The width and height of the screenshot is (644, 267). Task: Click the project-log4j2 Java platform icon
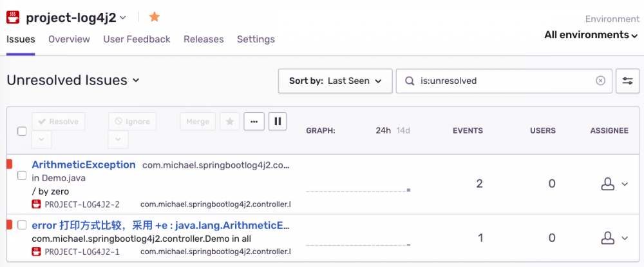tap(13, 17)
